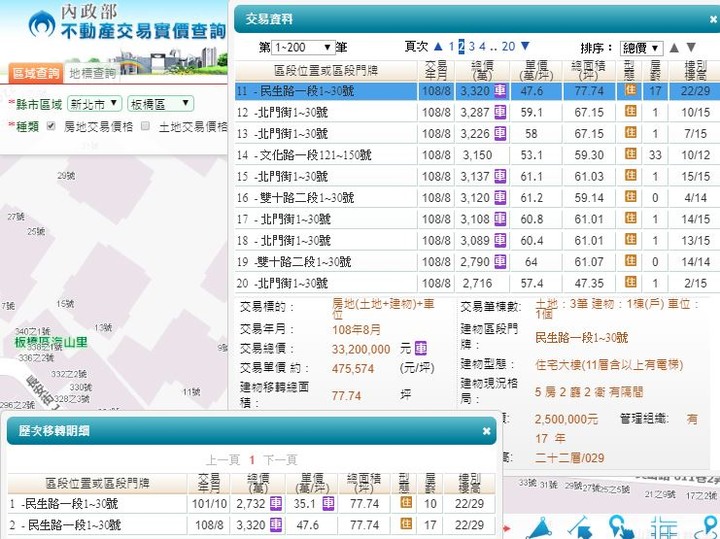Click the purple 車 icon in row 11 民生路一段
The image size is (720, 539).
click(500, 90)
